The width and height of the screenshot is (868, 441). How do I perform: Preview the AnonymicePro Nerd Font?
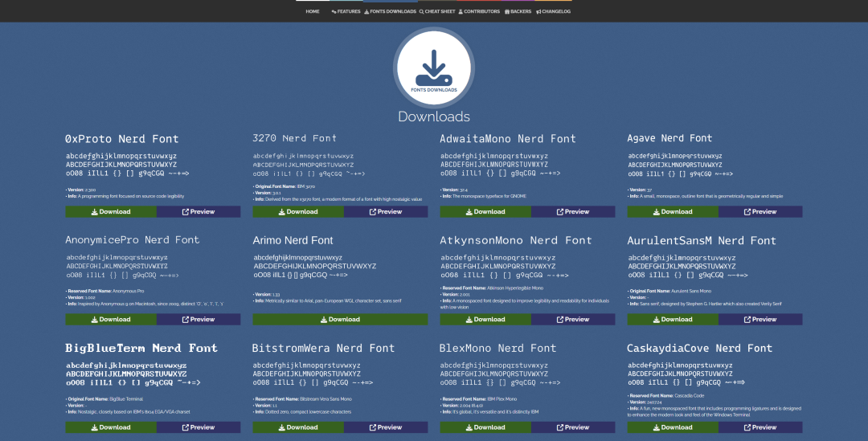point(199,319)
